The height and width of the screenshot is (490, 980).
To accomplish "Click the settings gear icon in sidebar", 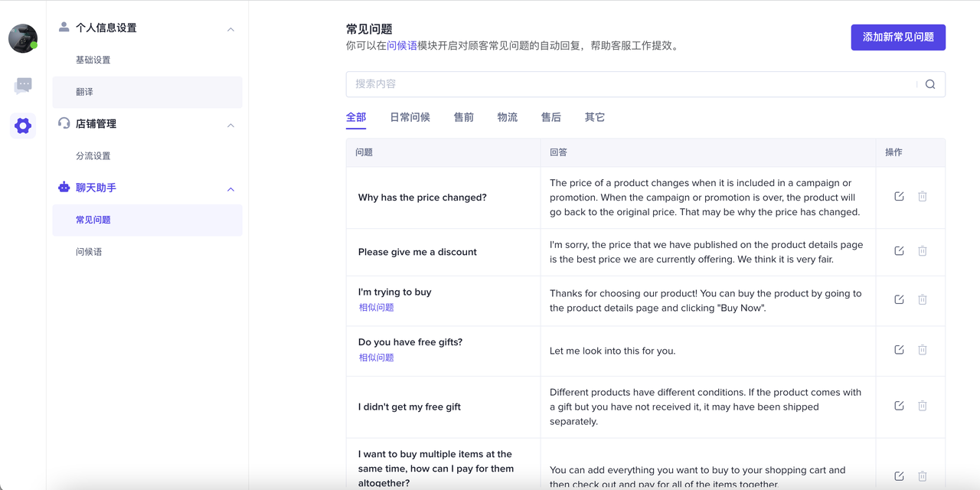I will tap(23, 126).
